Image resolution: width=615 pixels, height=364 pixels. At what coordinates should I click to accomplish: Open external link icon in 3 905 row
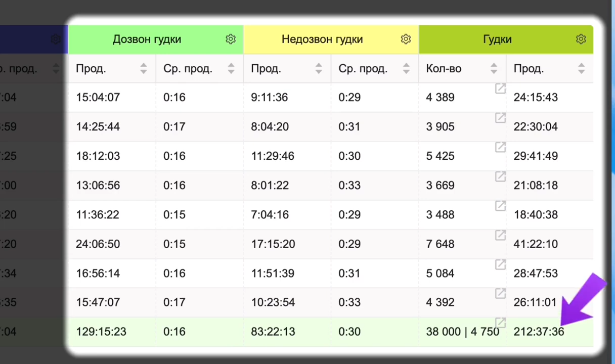coord(500,118)
